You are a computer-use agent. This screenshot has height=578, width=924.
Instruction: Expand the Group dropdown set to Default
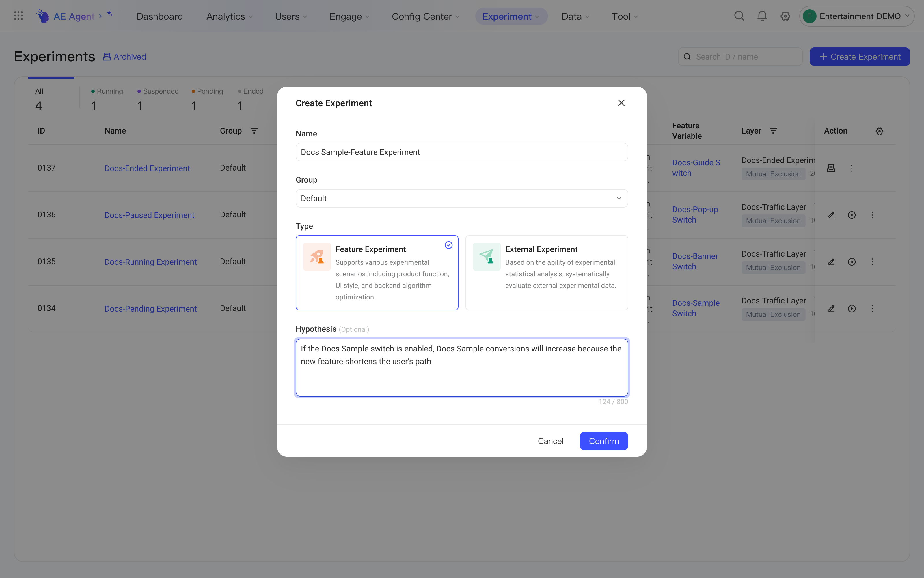462,199
